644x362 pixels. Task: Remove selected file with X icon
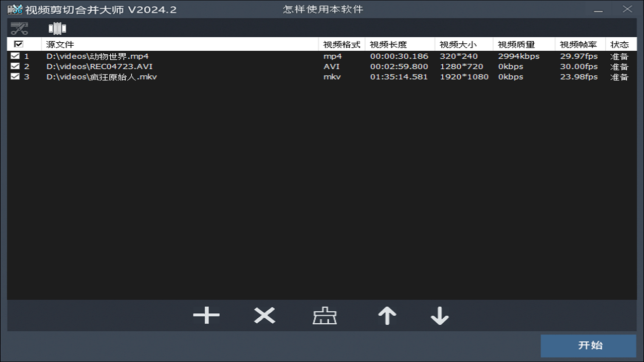(x=265, y=316)
